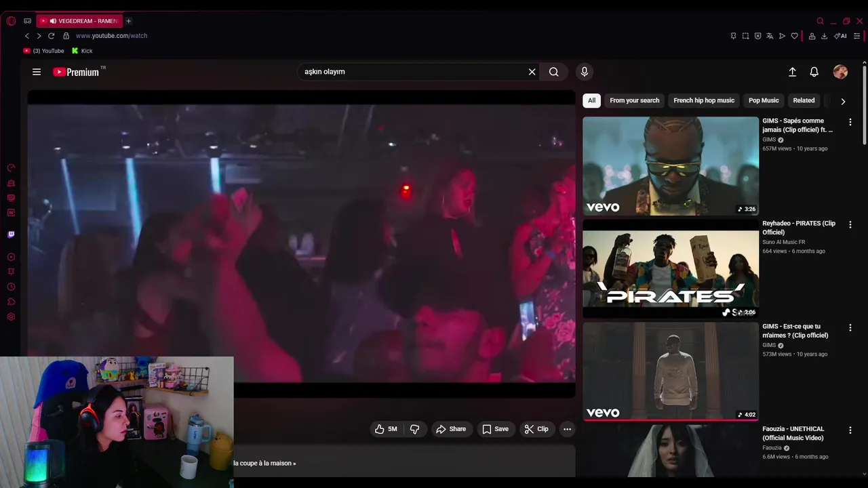This screenshot has height=488, width=868.
Task: Translate the page with translate icon
Action: coord(770,36)
